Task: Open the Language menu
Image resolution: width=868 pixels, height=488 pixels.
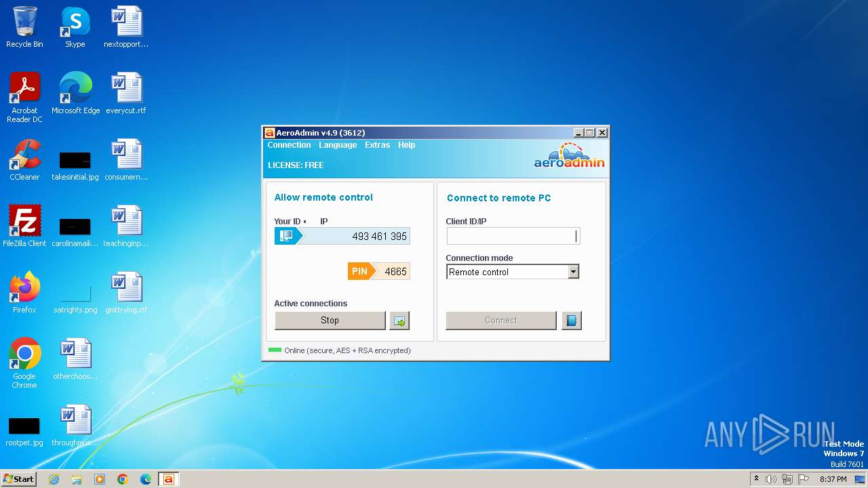Action: [x=338, y=145]
